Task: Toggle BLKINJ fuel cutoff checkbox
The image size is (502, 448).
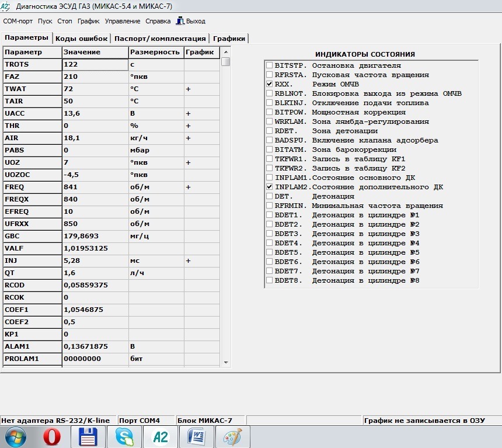Action: 270,103
